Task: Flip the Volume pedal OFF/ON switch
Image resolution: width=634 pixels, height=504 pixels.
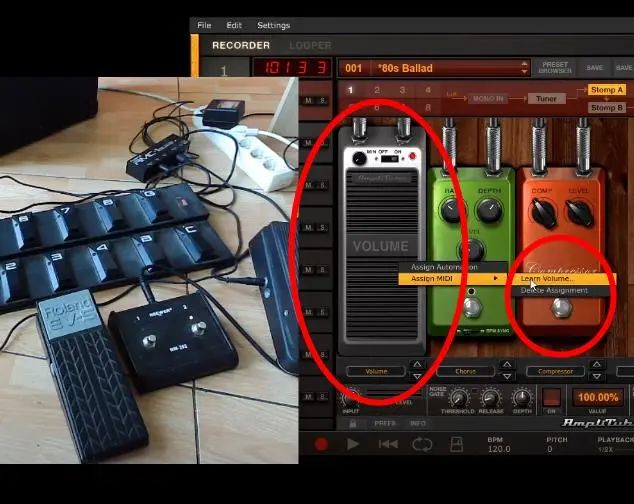Action: tap(390, 159)
